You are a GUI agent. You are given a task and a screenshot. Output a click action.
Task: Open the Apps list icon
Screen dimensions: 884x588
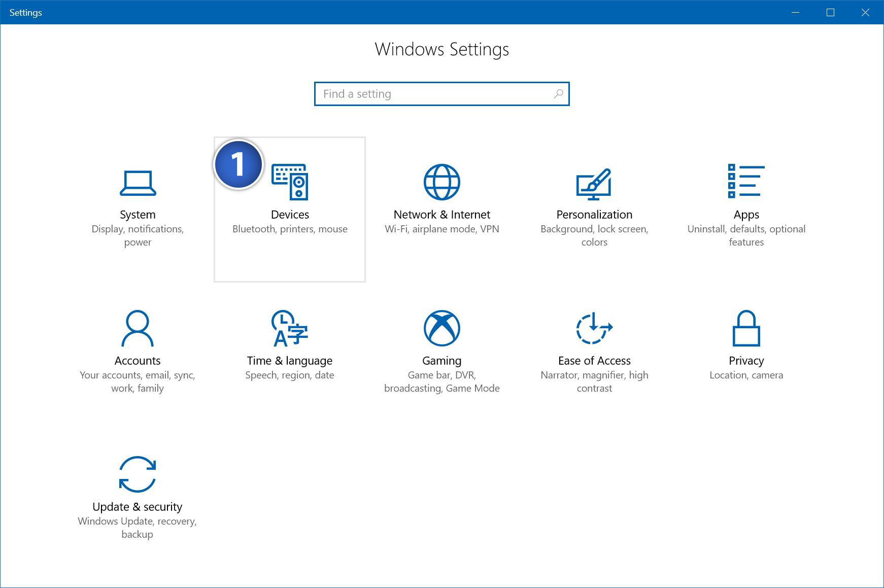point(746,181)
